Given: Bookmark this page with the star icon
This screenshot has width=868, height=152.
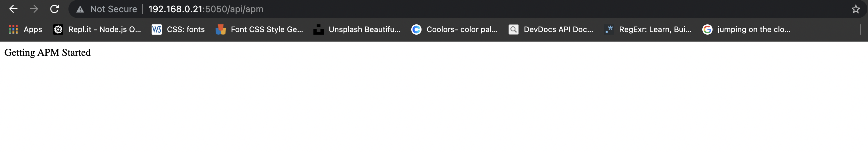Looking at the screenshot, I should (x=856, y=9).
